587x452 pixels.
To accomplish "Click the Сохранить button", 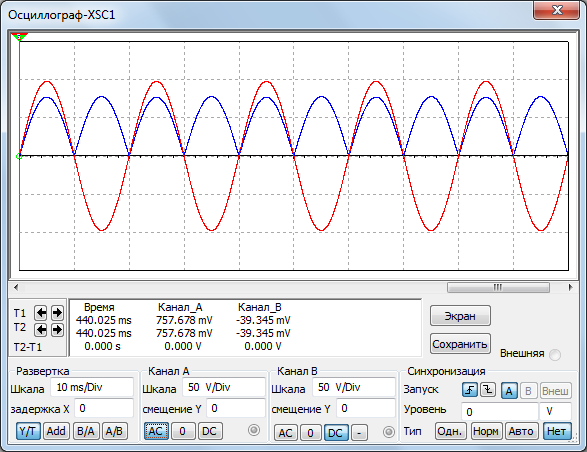I will 460,344.
